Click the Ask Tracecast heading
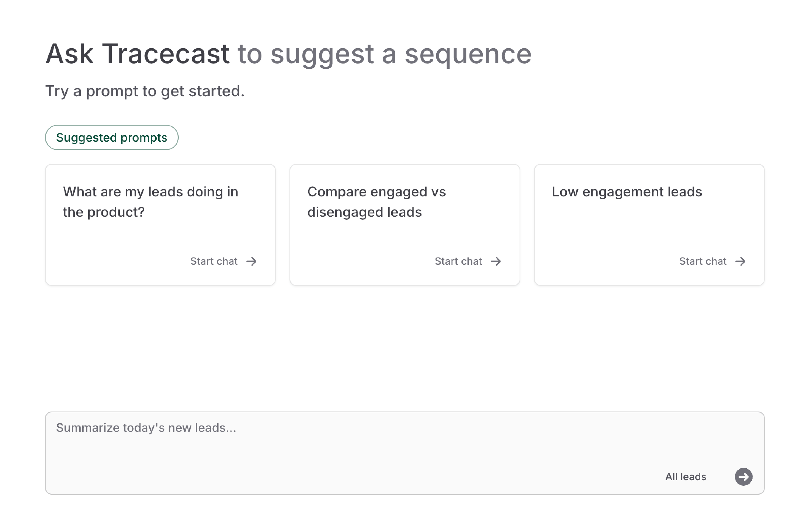 tap(138, 54)
